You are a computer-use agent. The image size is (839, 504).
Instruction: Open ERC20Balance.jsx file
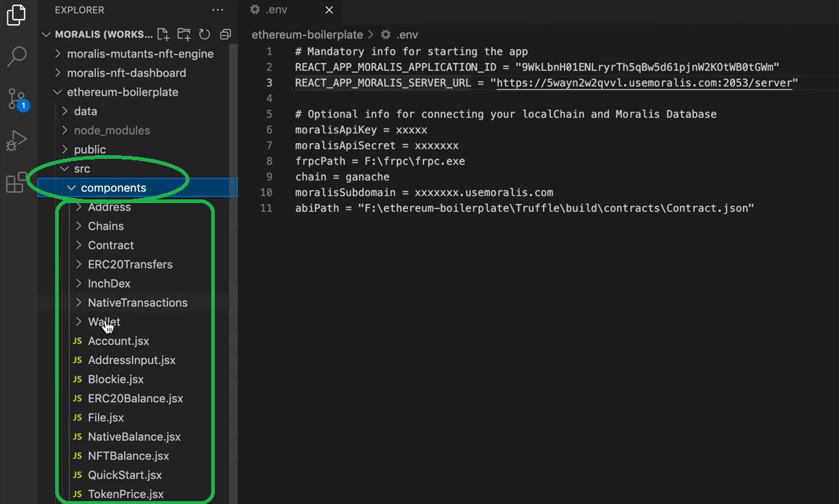tap(136, 399)
